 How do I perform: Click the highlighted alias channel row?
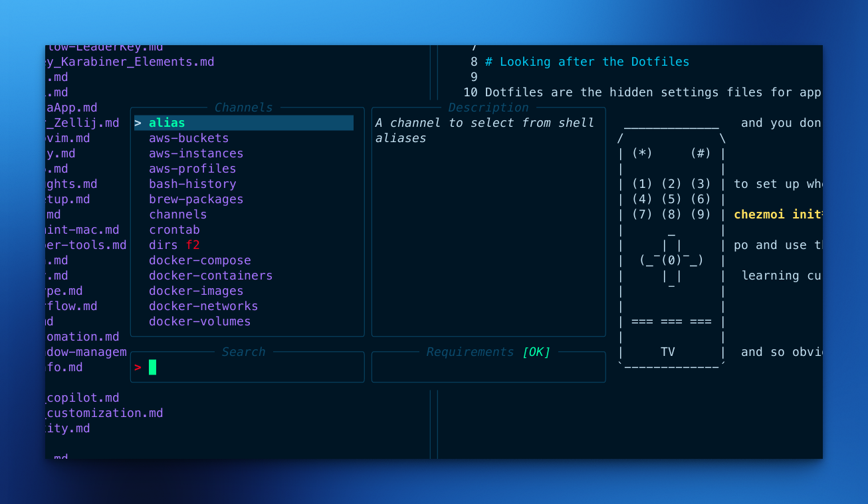[243, 123]
